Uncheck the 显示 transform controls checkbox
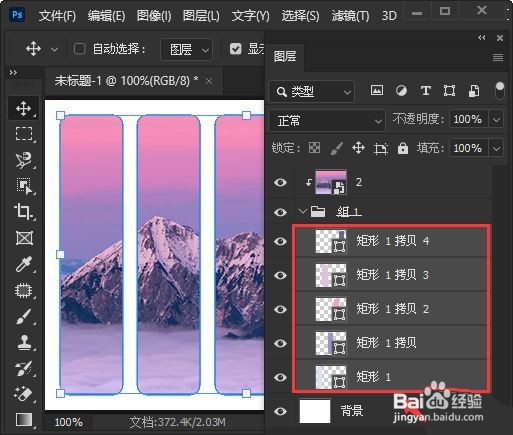This screenshot has height=435, width=513. click(x=235, y=49)
